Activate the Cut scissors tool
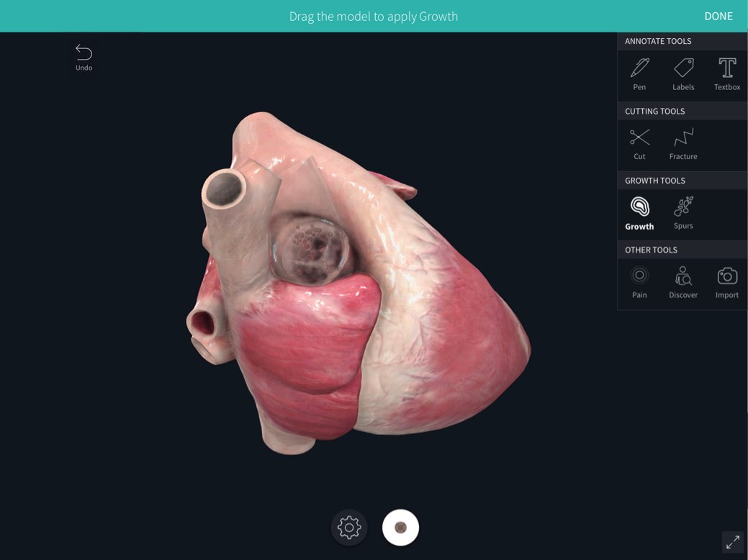The height and width of the screenshot is (560, 748). pyautogui.click(x=639, y=143)
